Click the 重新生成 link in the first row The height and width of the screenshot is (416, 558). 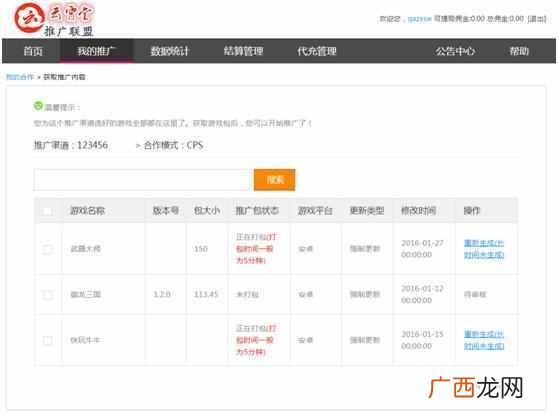point(484,249)
